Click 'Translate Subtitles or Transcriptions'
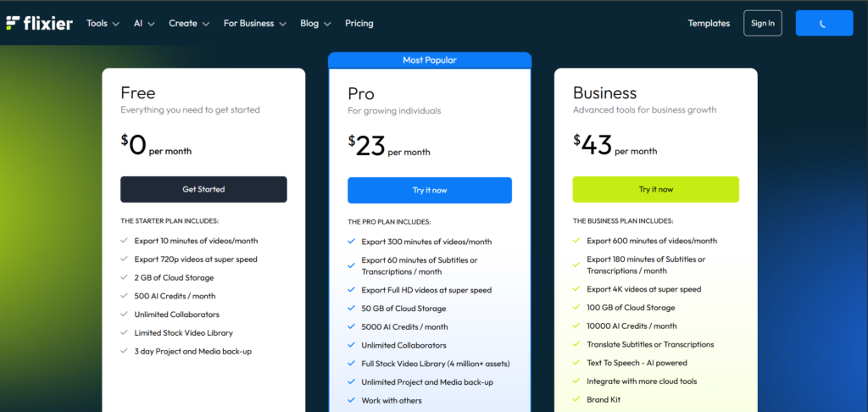The image size is (868, 412). pyautogui.click(x=650, y=344)
